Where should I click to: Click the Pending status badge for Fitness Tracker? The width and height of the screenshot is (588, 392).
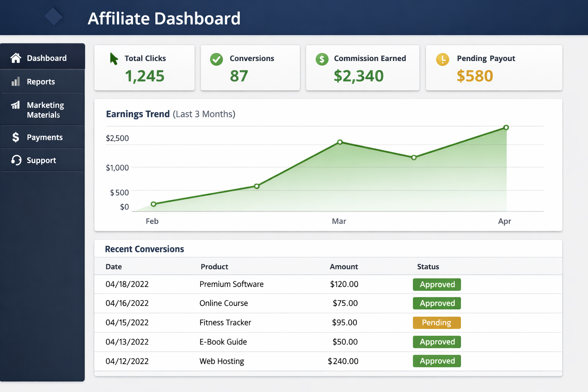[437, 322]
